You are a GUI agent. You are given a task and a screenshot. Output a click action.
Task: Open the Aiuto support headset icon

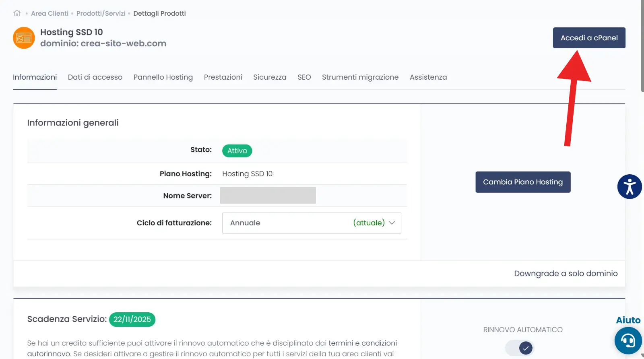(x=628, y=340)
